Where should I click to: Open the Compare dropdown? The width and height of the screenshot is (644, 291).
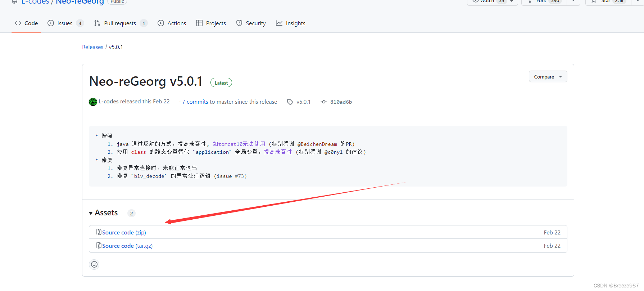click(548, 77)
